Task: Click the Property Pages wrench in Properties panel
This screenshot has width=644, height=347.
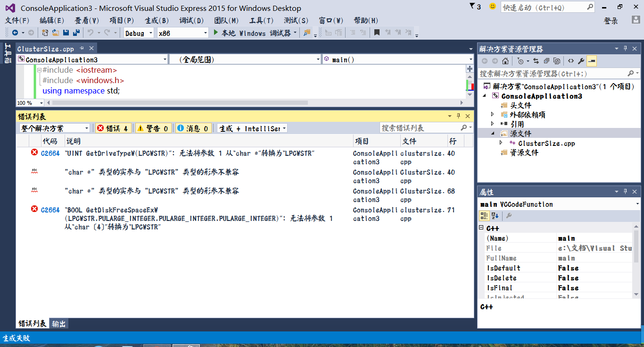Action: 509,216
